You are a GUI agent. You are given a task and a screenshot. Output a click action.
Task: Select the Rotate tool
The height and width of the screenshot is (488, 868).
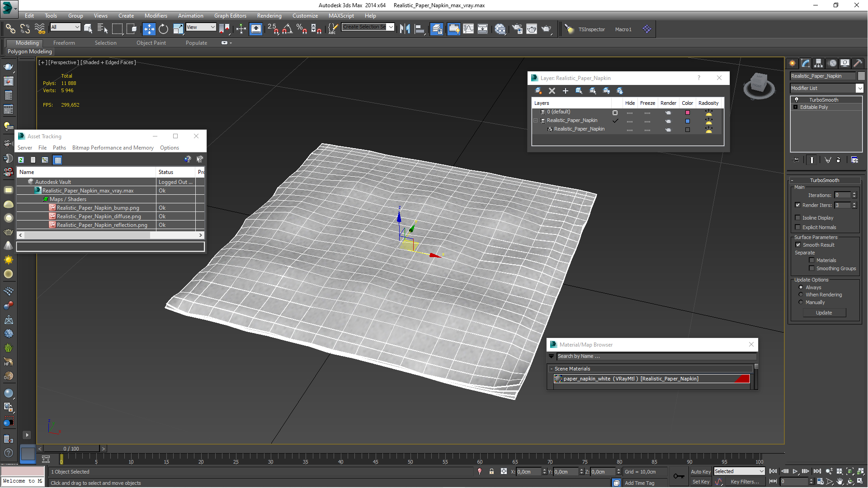point(163,29)
